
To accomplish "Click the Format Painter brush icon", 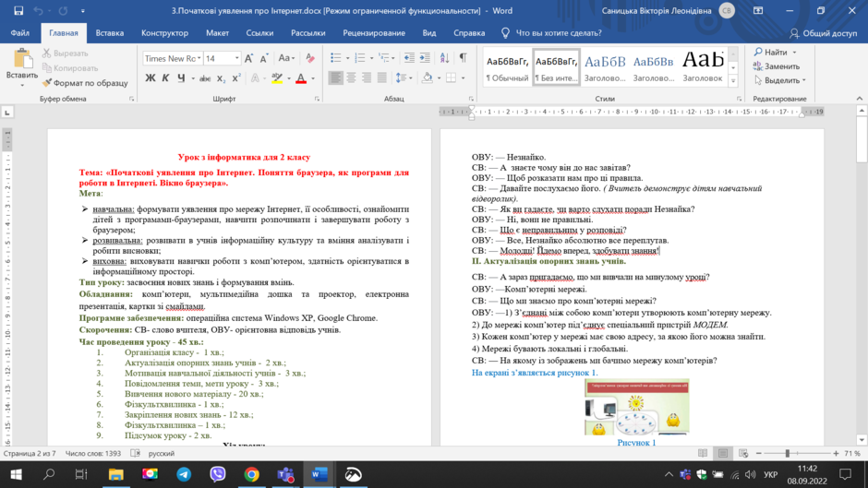I will [x=47, y=83].
